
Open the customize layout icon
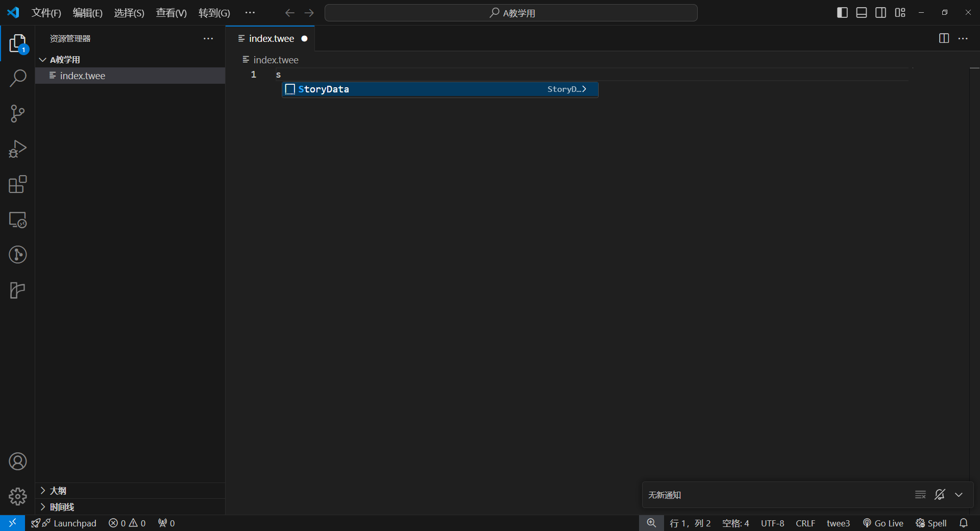(900, 13)
